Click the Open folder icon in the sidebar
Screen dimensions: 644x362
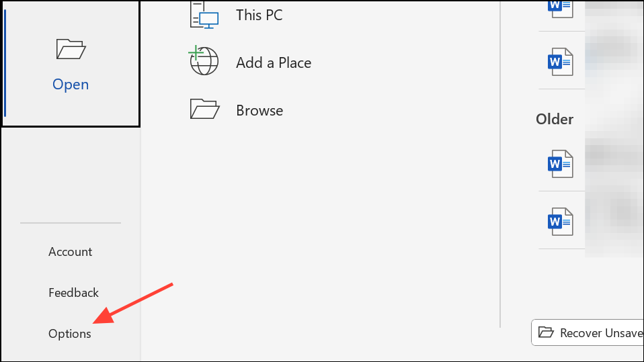tap(71, 49)
